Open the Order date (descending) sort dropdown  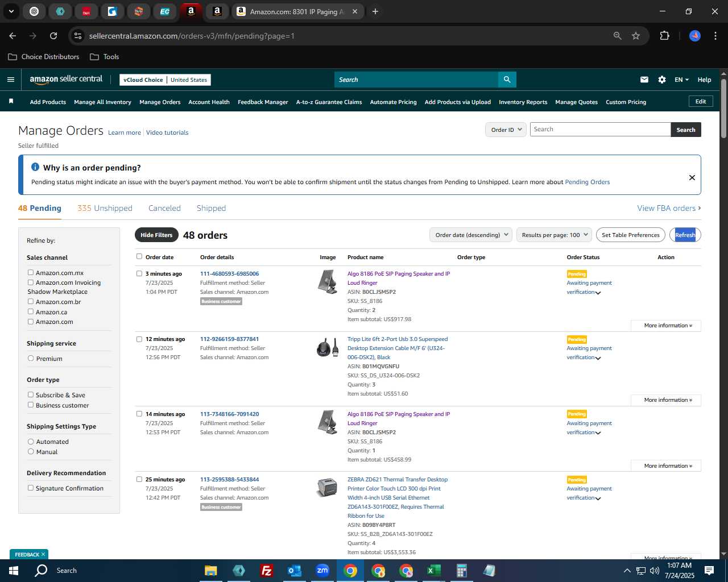pos(470,235)
